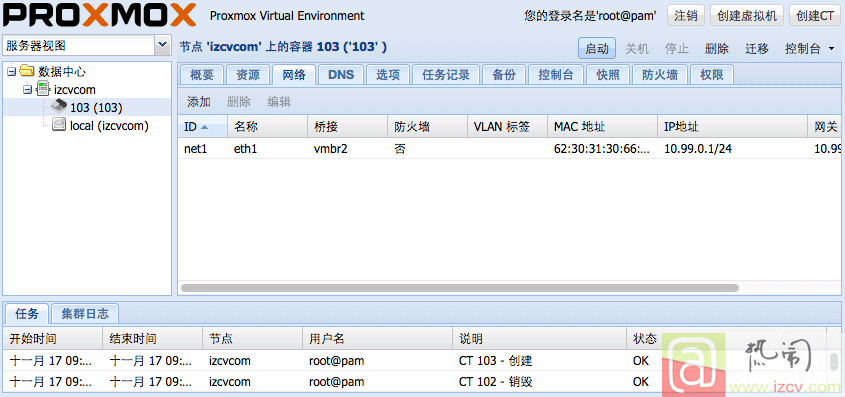This screenshot has height=397, width=845.
Task: Open the 快照 tab
Action: click(x=608, y=75)
